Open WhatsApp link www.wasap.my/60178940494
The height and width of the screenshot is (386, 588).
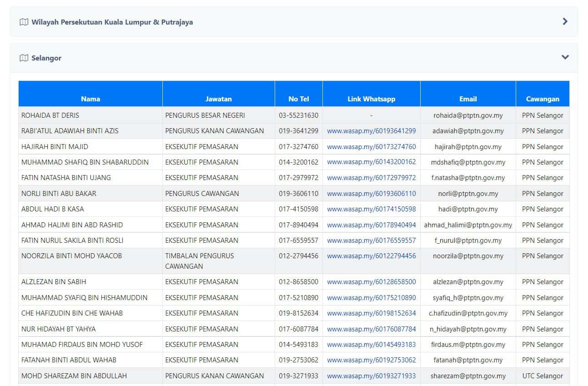click(371, 225)
